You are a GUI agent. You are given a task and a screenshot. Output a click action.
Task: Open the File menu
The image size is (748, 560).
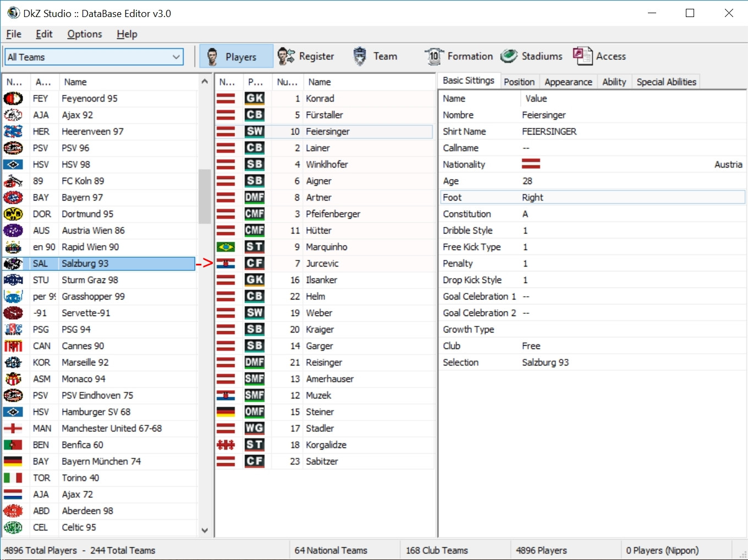point(14,34)
